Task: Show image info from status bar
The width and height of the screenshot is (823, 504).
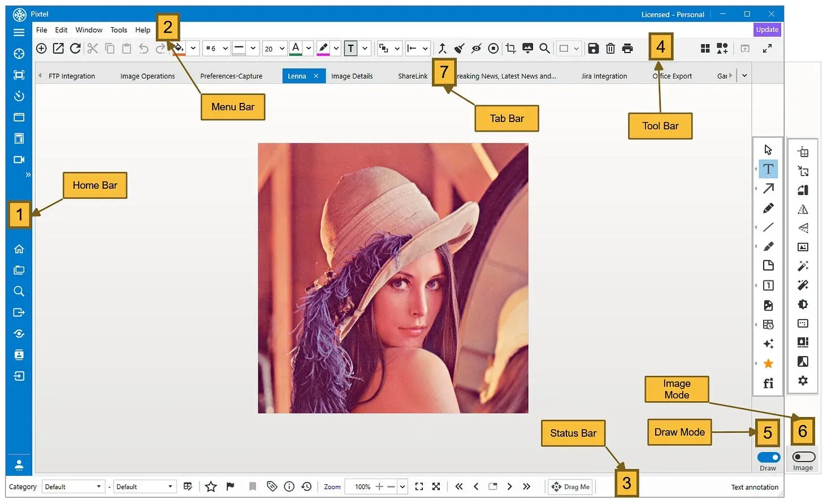Action: (x=289, y=486)
